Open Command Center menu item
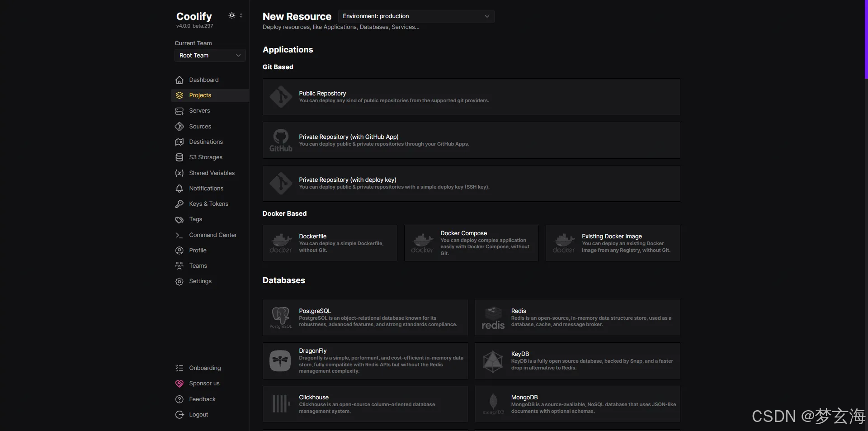This screenshot has width=868, height=431. pos(210,235)
